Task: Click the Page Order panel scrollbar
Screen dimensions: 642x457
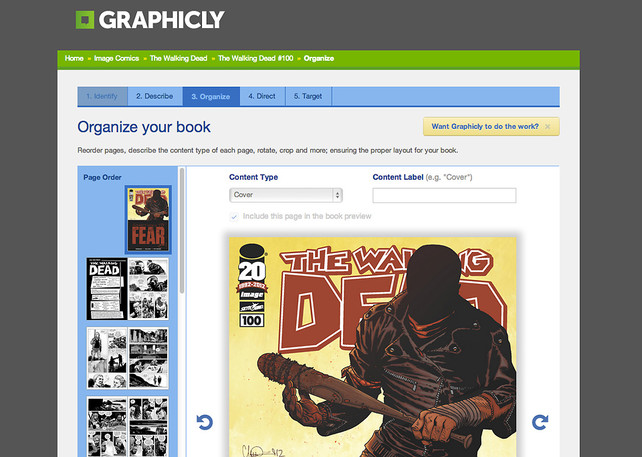Action: [182, 230]
